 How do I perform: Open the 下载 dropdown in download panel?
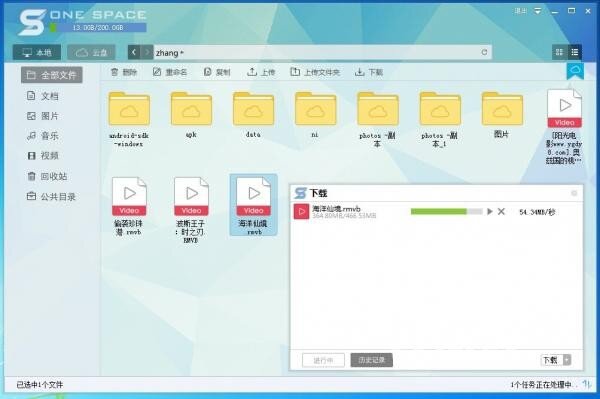(x=556, y=360)
